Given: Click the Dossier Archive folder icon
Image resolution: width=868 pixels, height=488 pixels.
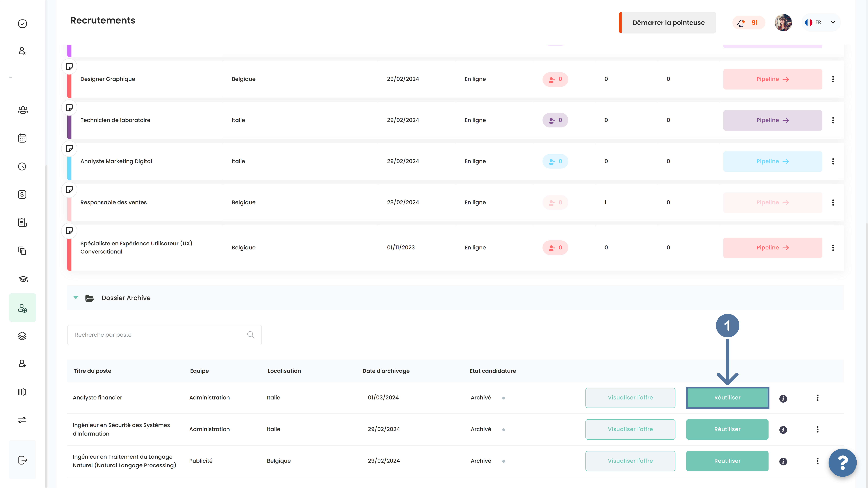Looking at the screenshot, I should pos(90,298).
